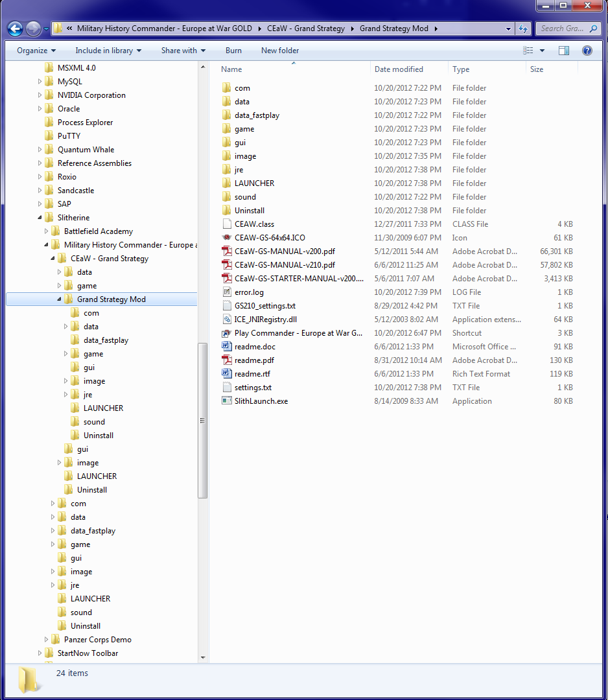Click CEaW - Grand Strategy in address bar
The image size is (608, 700).
306,29
